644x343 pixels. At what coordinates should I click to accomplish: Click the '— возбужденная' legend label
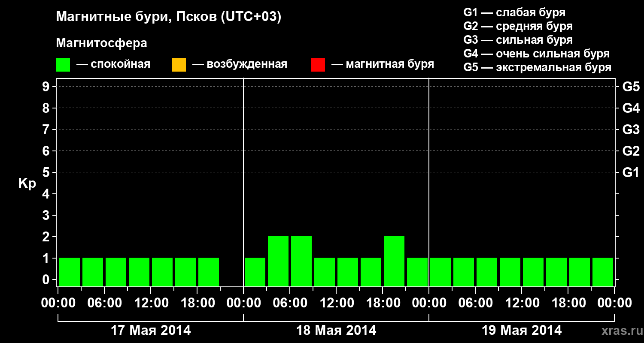tap(240, 65)
